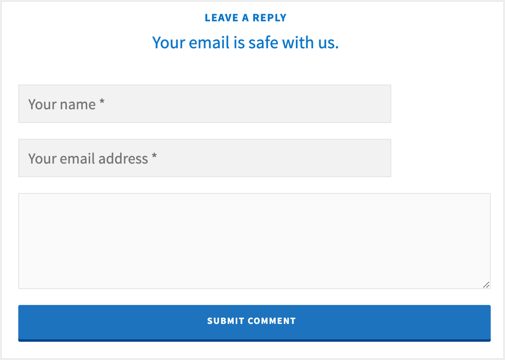Click the word 'REPLY' in the heading
The height and width of the screenshot is (360, 505).
pos(269,18)
